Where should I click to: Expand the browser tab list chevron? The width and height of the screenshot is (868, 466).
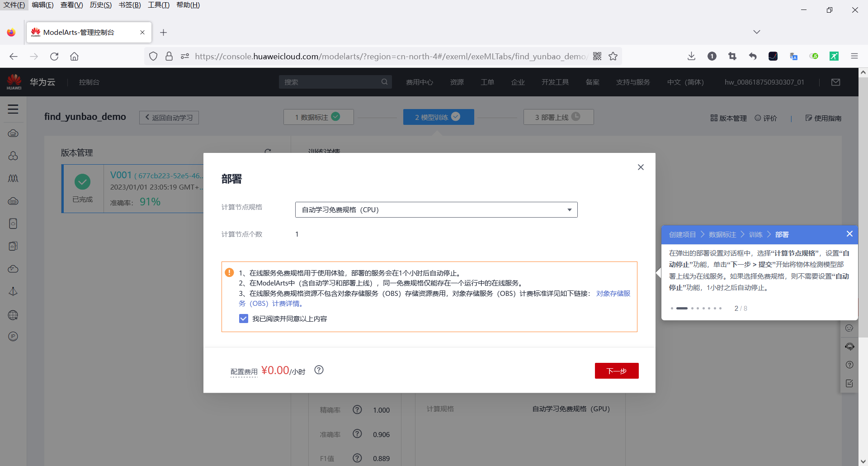[x=756, y=32]
